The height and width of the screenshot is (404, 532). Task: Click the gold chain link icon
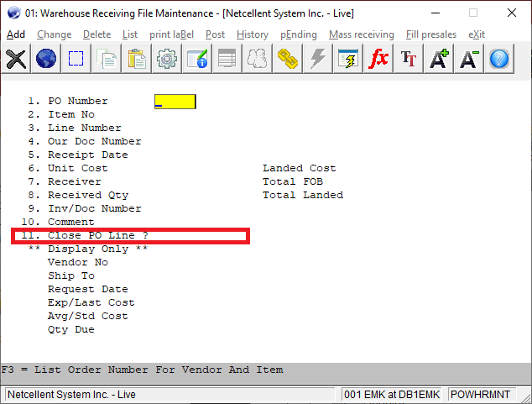288,59
